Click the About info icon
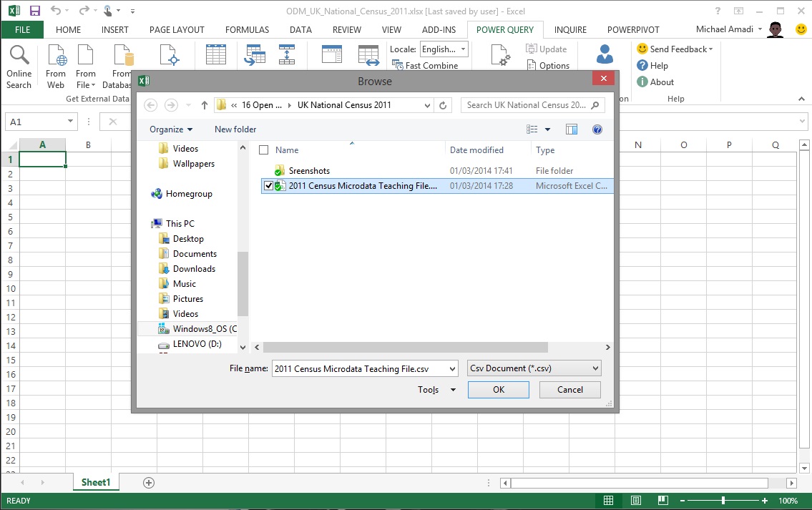This screenshot has height=510, width=812. pos(642,82)
